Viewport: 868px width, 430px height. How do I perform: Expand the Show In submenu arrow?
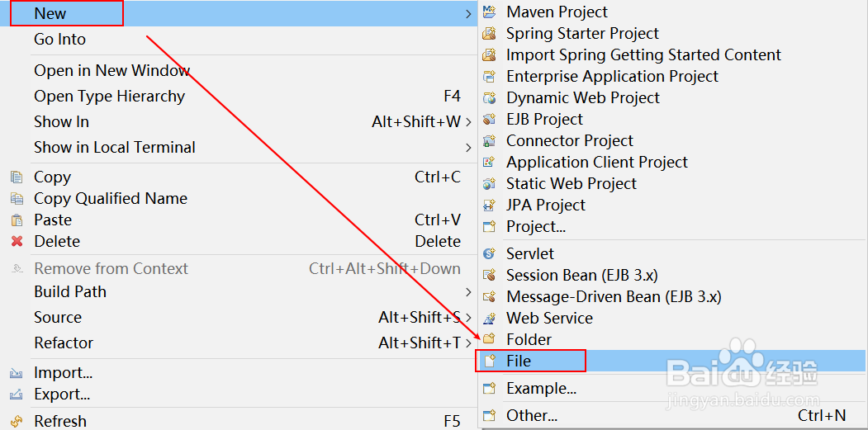[x=468, y=122]
